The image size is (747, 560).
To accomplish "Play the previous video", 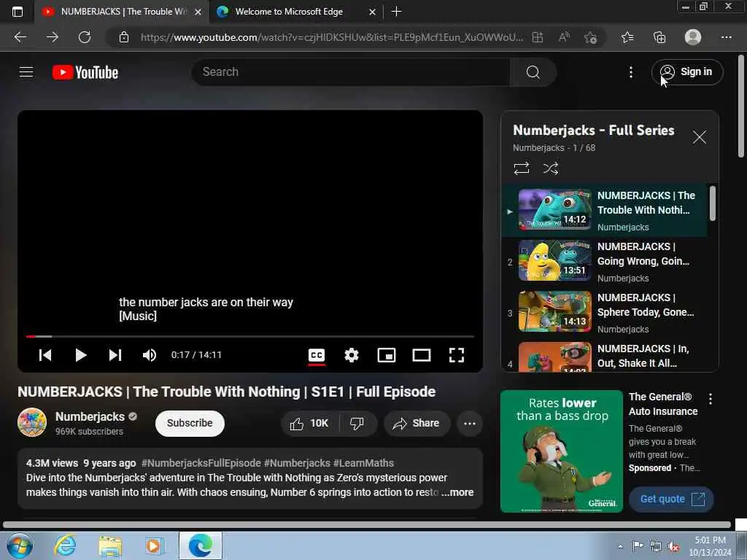I will [x=45, y=355].
